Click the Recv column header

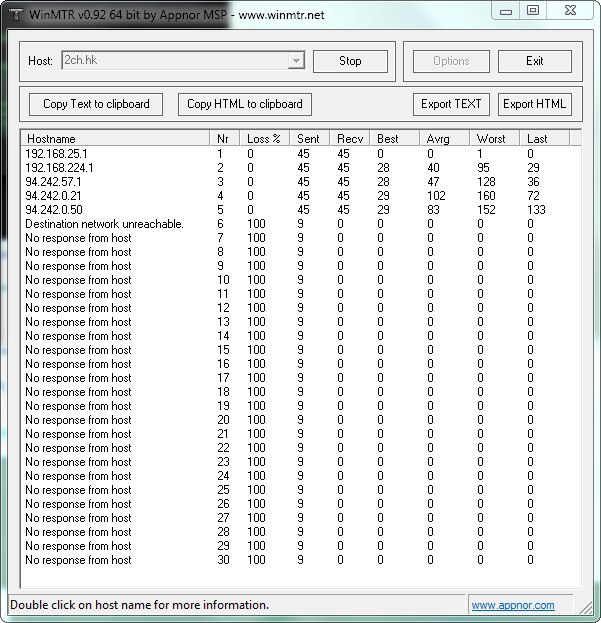(x=350, y=139)
